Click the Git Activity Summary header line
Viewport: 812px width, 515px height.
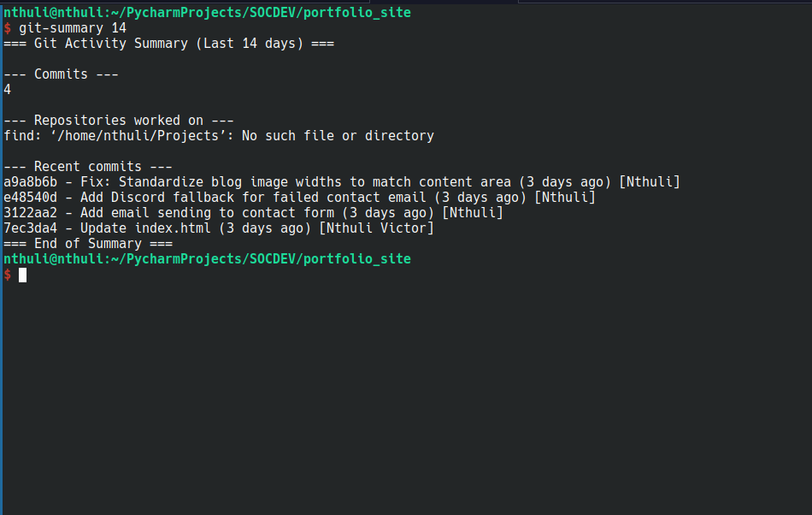(x=169, y=44)
